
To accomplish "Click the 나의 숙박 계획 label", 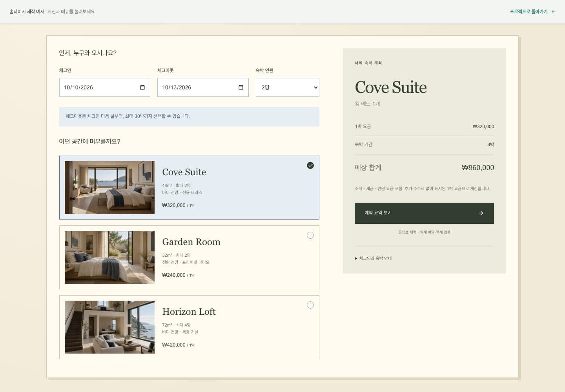I will pyautogui.click(x=368, y=63).
